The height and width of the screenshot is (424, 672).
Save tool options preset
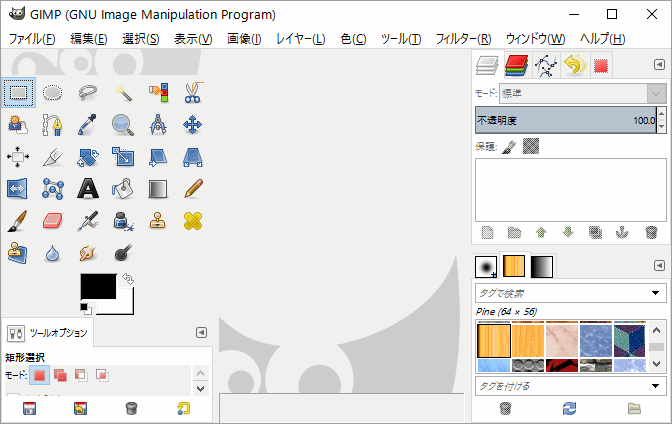click(x=30, y=408)
